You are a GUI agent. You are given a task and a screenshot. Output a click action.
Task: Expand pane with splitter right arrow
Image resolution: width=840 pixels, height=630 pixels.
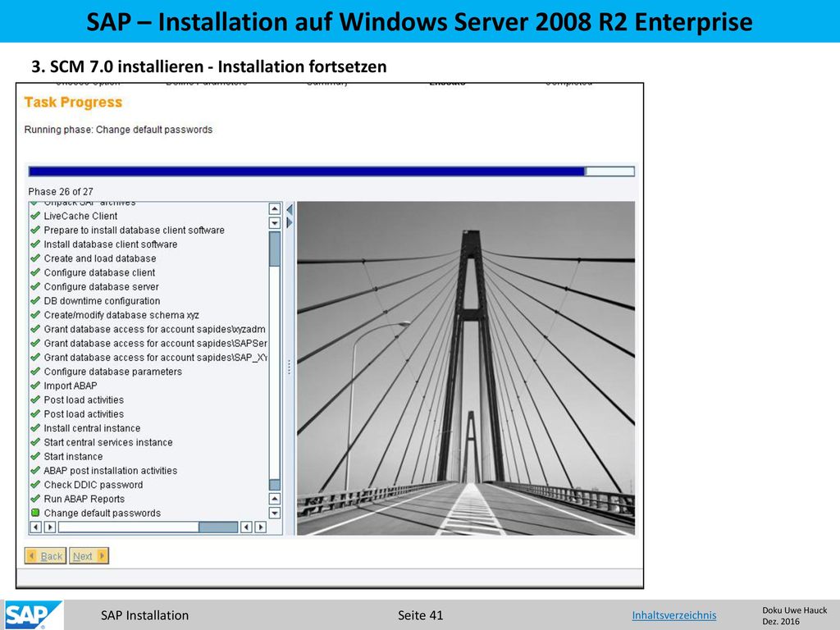click(x=290, y=222)
